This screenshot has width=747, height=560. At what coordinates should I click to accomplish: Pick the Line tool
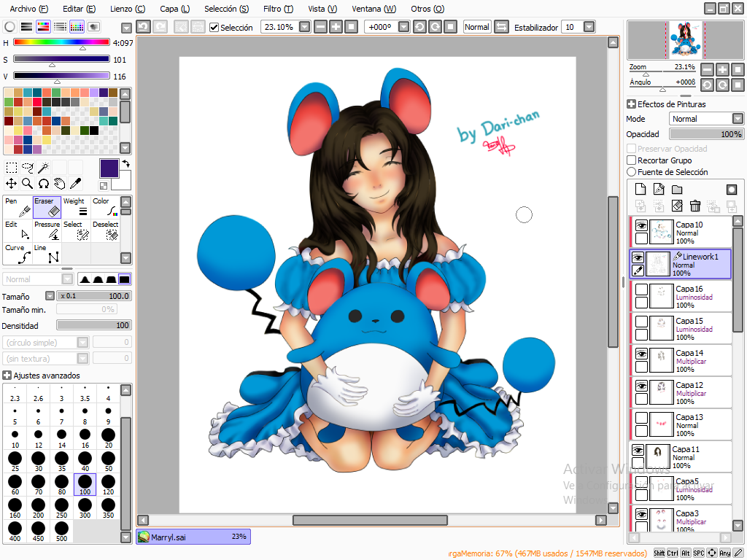(47, 253)
